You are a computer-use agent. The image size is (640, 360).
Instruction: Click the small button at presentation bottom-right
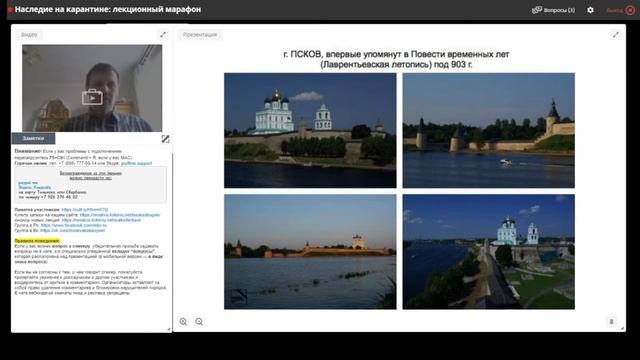(611, 322)
